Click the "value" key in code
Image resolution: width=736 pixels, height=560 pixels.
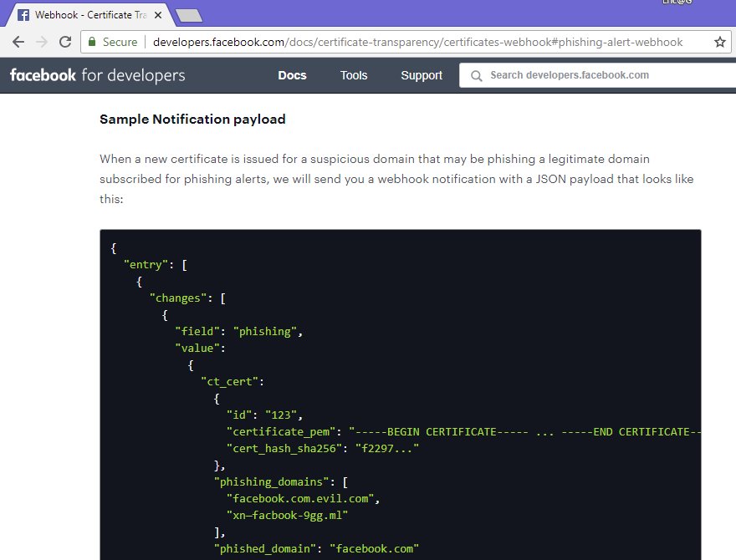[x=197, y=348]
